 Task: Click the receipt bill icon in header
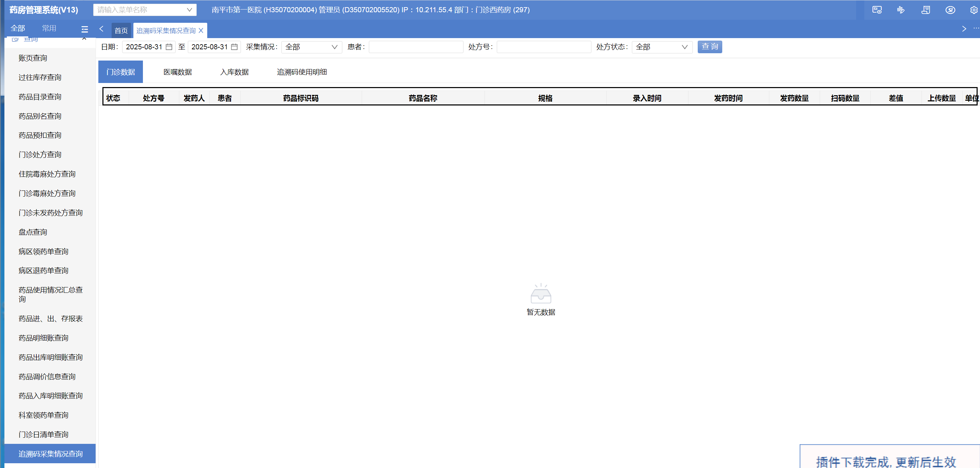(x=926, y=10)
